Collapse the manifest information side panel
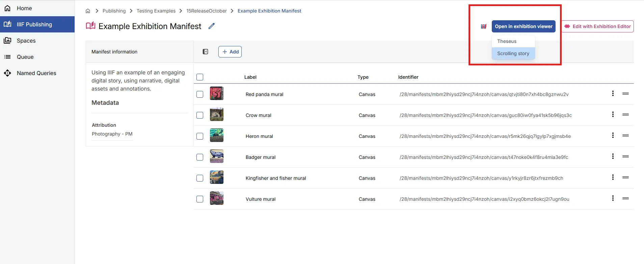This screenshot has height=264, width=644. tap(205, 52)
